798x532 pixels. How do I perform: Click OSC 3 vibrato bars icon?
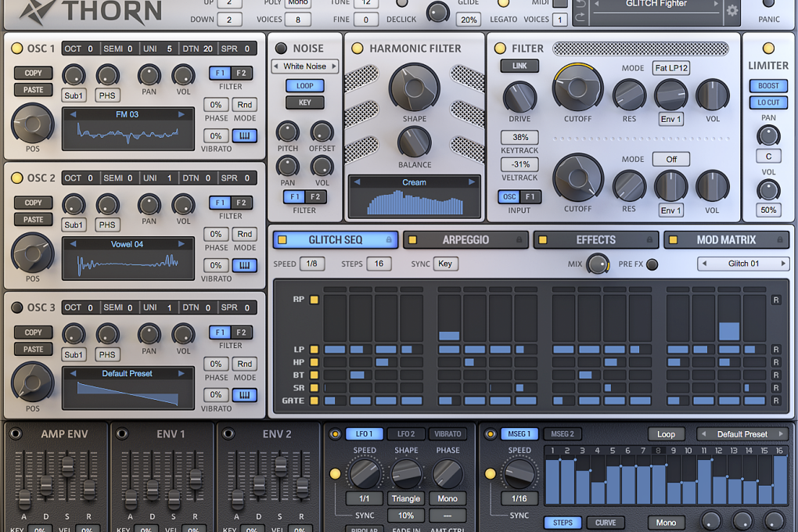[x=244, y=395]
